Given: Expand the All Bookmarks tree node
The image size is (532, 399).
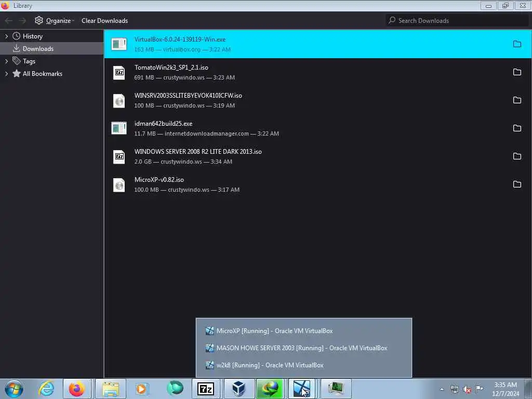Looking at the screenshot, I should pyautogui.click(x=6, y=74).
